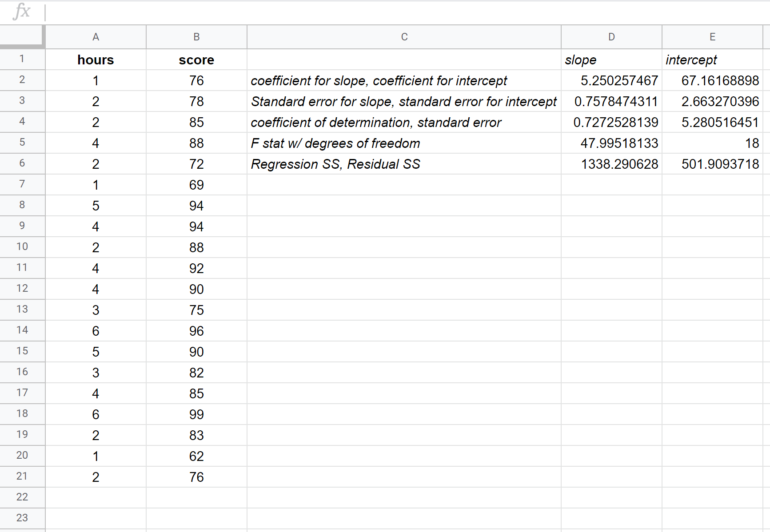Select the cell with 0.7578474311
770x532 pixels.
point(611,101)
